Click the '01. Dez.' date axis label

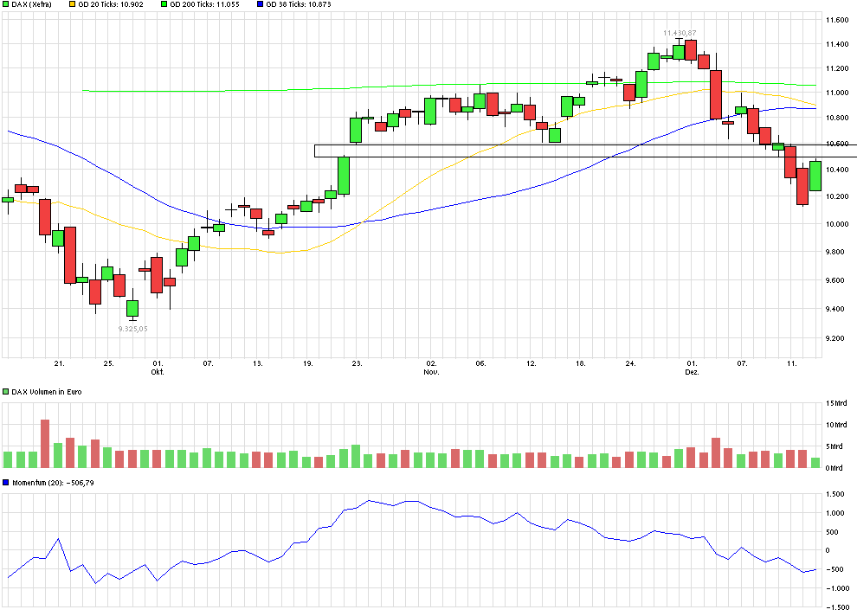click(692, 368)
